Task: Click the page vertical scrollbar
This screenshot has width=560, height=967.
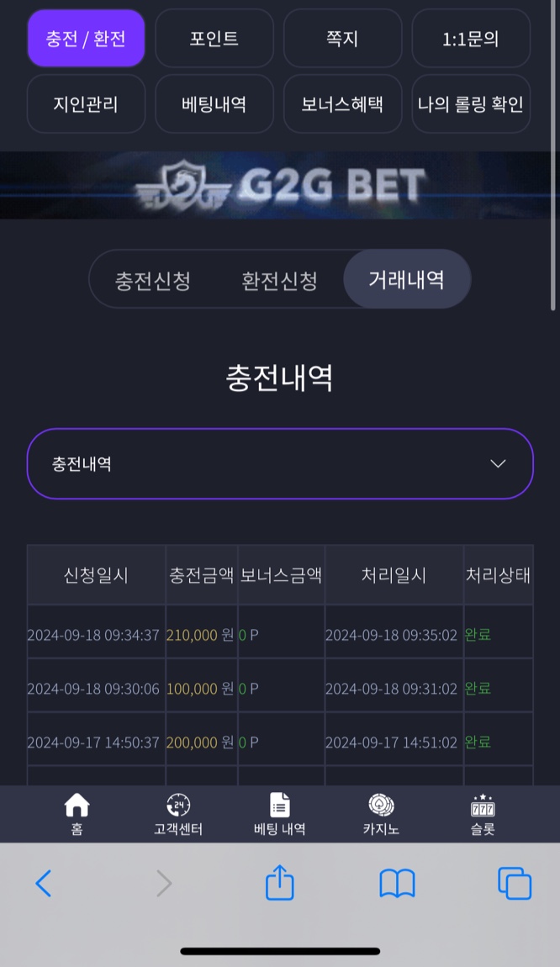Action: click(x=553, y=154)
